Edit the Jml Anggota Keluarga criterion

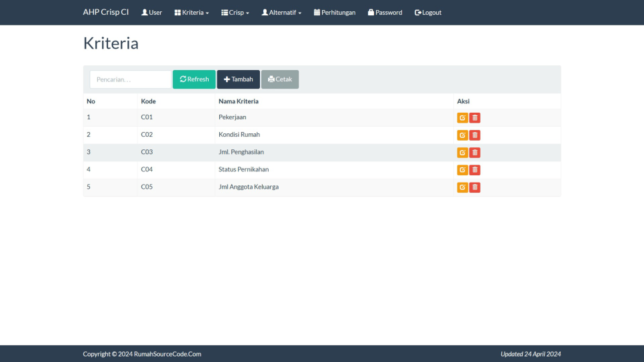[462, 187]
